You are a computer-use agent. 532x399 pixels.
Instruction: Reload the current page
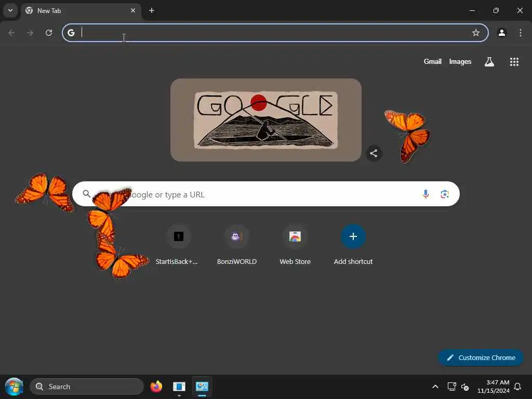click(49, 33)
